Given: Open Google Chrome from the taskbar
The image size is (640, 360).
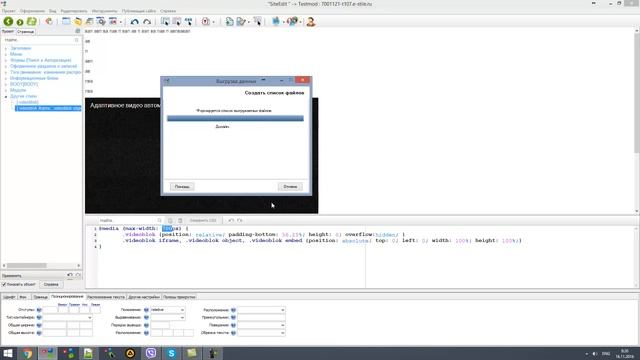Looking at the screenshot, I should click(x=27, y=353).
